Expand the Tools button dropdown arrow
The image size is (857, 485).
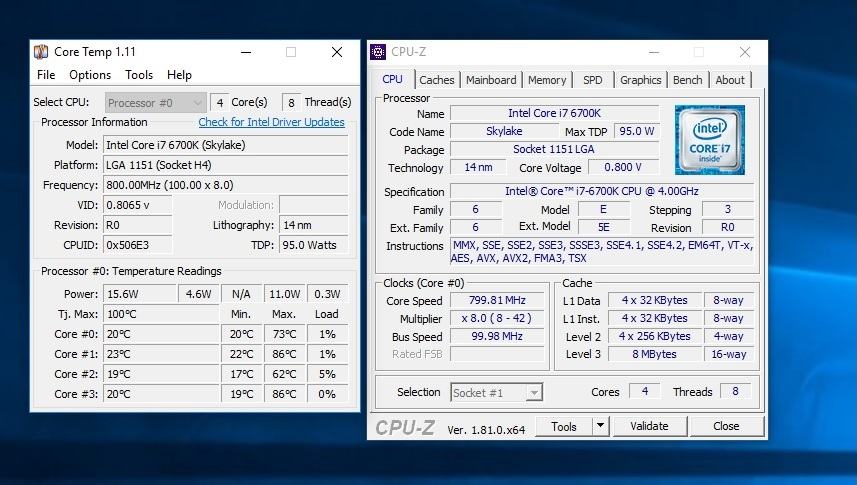click(x=601, y=426)
